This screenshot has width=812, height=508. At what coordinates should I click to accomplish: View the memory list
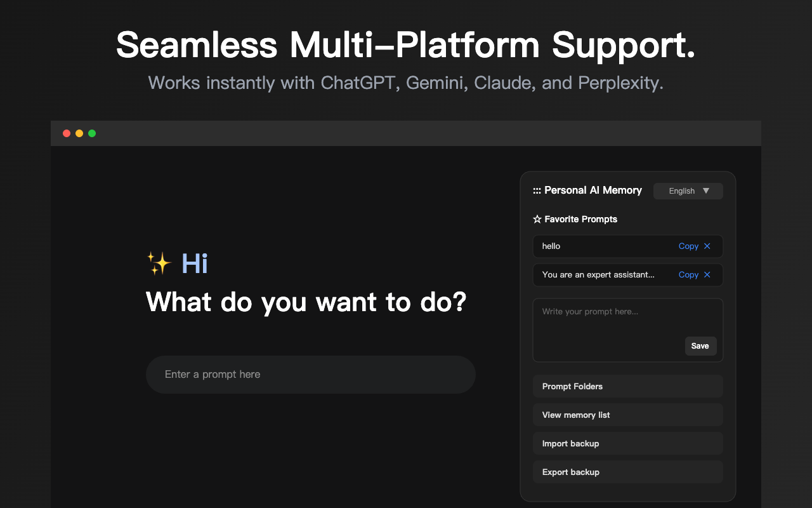(x=627, y=414)
